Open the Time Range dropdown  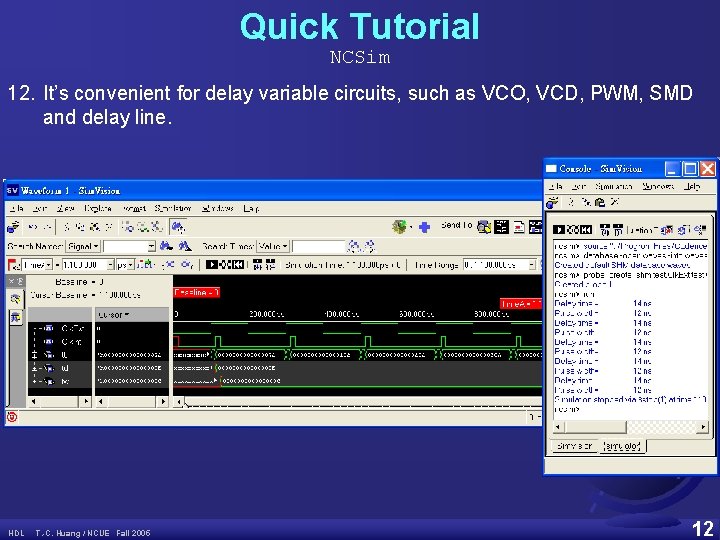pos(532,265)
